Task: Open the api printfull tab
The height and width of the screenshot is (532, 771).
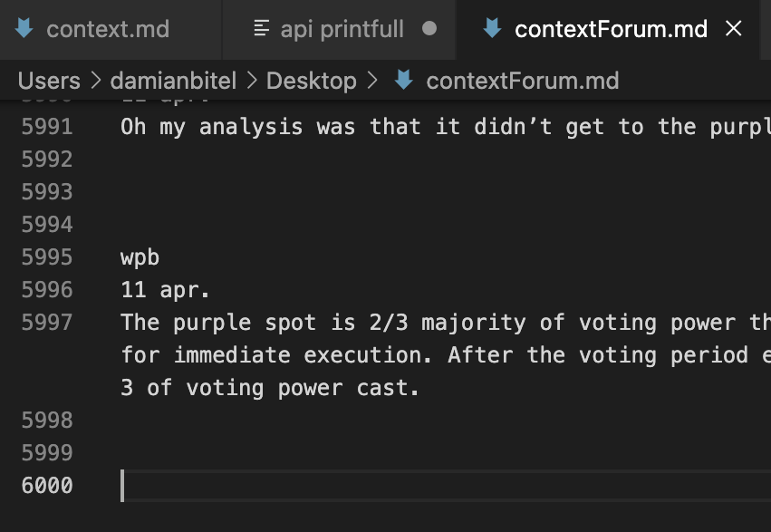Action: point(342,29)
